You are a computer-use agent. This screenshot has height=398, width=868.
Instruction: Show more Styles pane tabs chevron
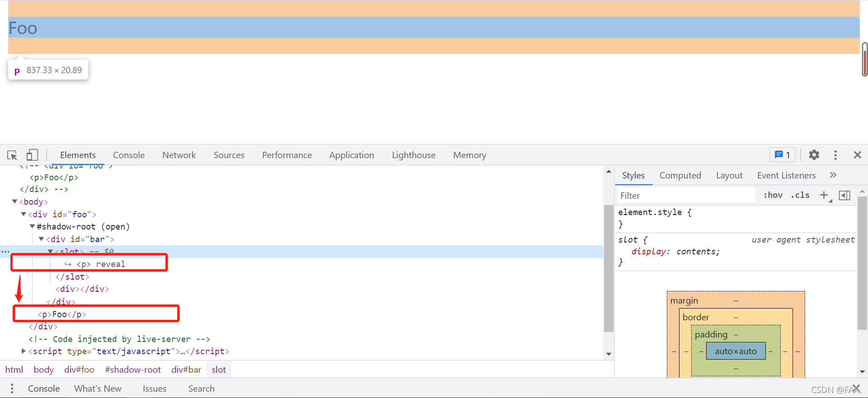(833, 175)
